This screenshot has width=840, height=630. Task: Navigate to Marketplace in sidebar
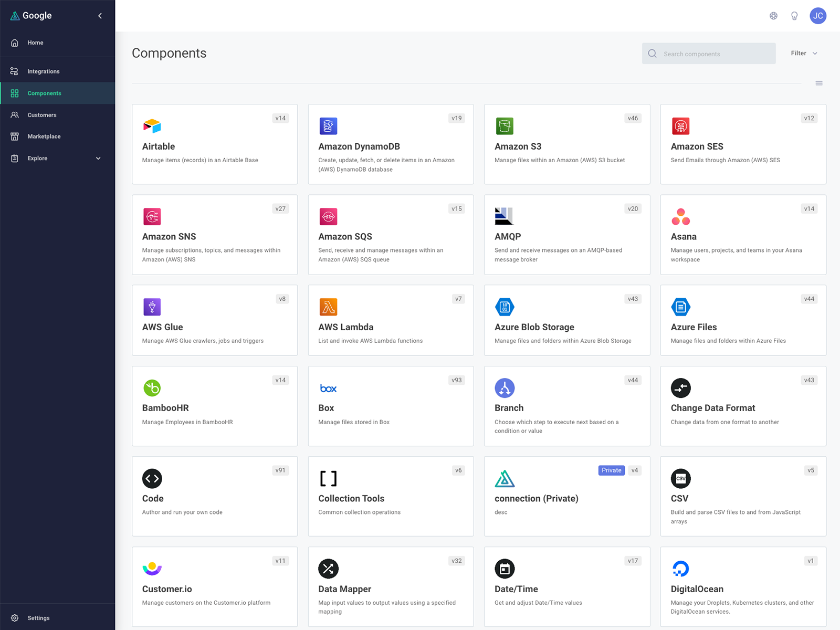pyautogui.click(x=44, y=136)
